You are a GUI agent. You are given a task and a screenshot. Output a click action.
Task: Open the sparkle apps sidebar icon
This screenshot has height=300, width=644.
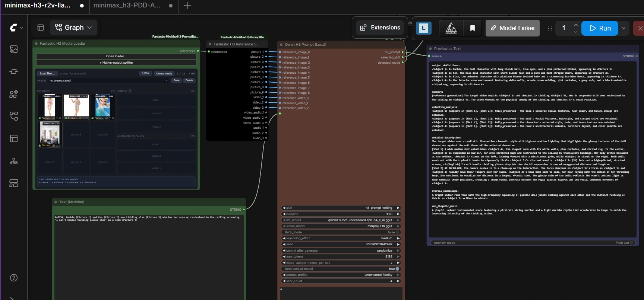[14, 94]
